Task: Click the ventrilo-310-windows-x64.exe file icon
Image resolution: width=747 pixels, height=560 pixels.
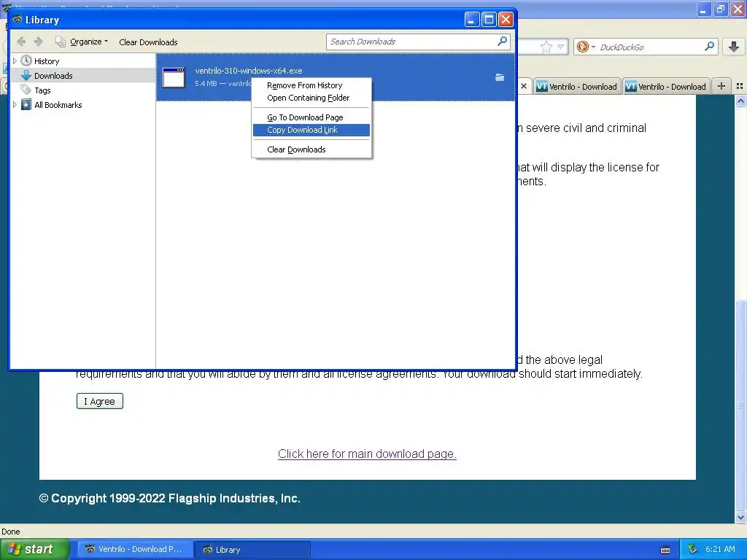Action: click(174, 77)
